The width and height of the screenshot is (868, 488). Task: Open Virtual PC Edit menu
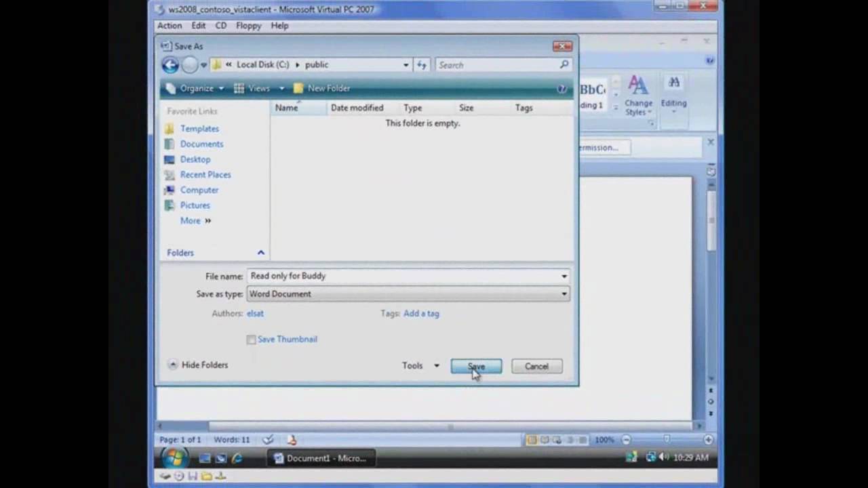coord(198,26)
